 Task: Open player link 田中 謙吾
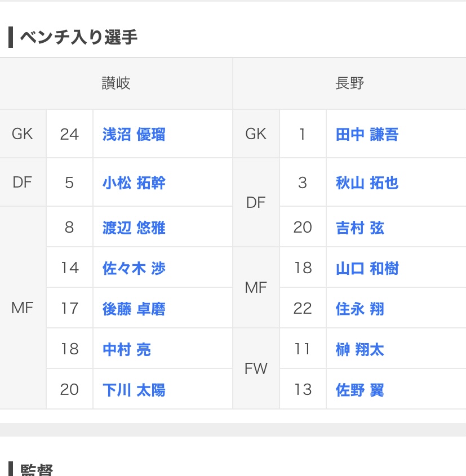click(x=367, y=135)
